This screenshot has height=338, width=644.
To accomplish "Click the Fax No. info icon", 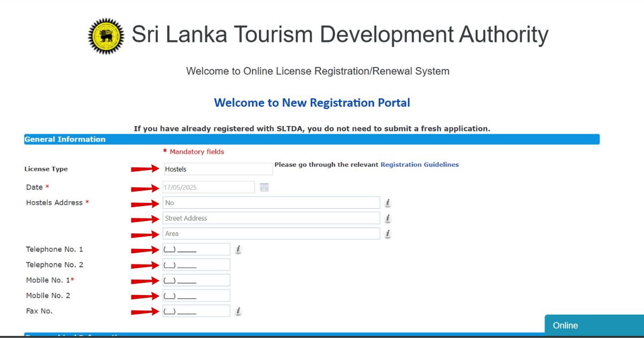I will 237,311.
